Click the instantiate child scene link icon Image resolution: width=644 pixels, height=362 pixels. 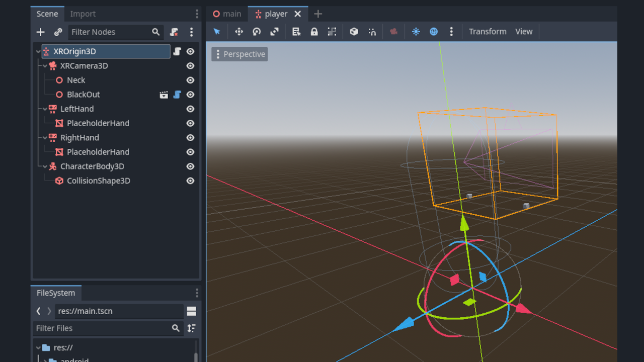(x=58, y=32)
